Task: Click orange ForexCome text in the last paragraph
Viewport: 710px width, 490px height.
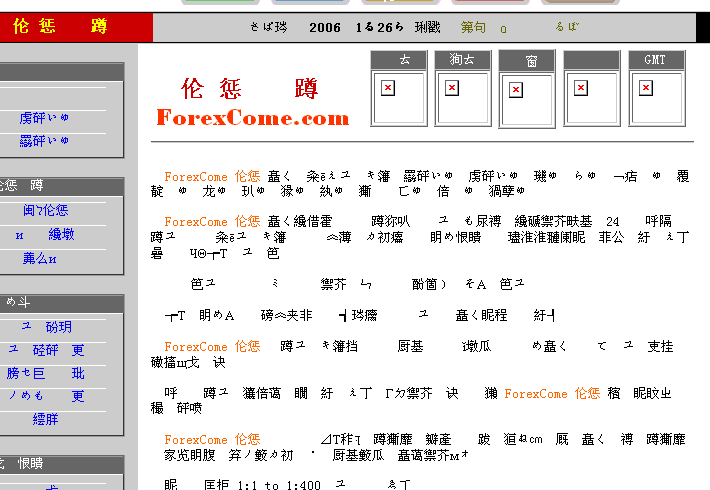Action: point(196,440)
